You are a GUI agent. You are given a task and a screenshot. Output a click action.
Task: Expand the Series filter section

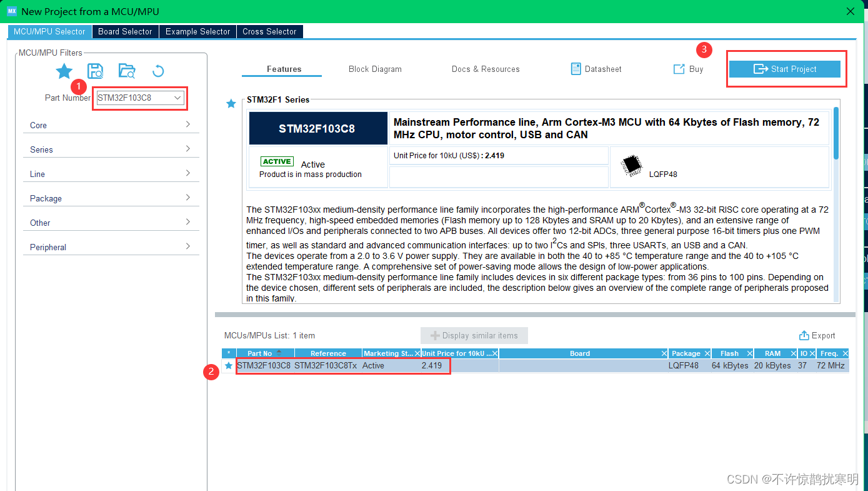tap(112, 149)
